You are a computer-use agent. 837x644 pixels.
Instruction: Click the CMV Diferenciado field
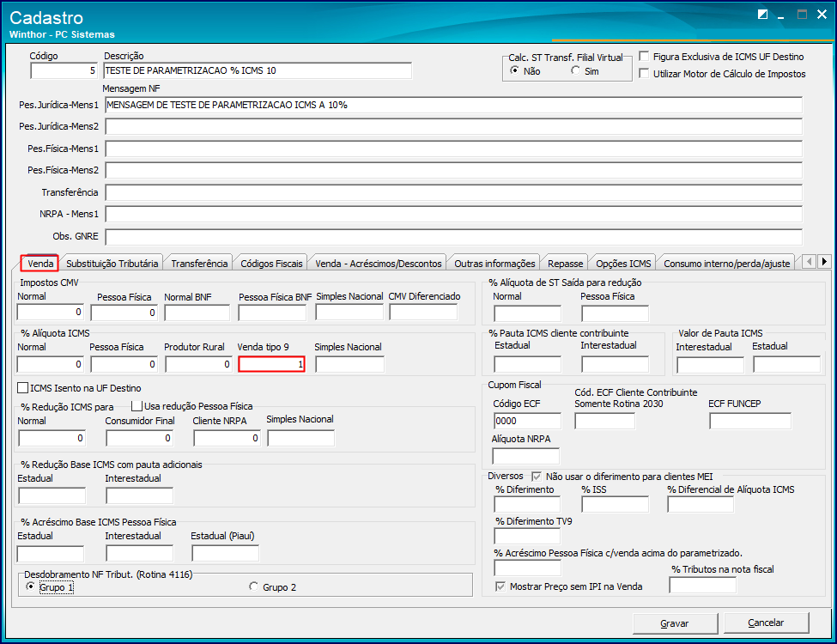[x=423, y=313]
